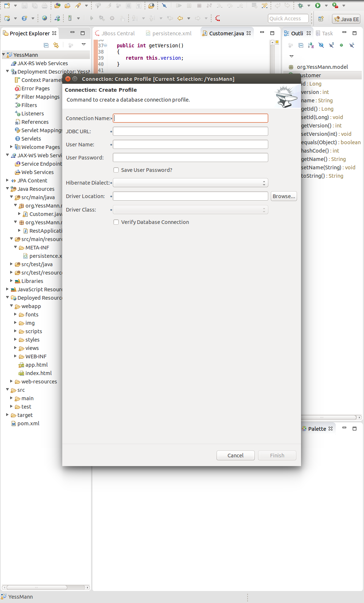Click the Back to Last Edit arrow
Viewport: 364px width, 603px height.
tap(170, 18)
